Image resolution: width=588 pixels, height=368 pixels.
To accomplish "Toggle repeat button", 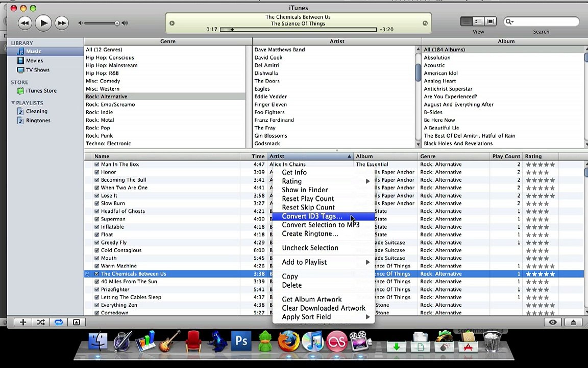I will pos(59,322).
